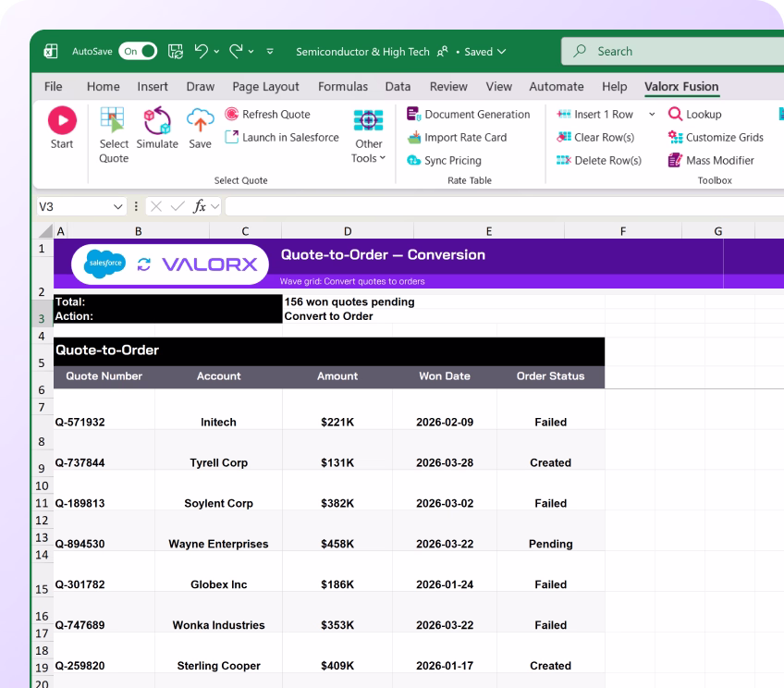Select column D header

pyautogui.click(x=348, y=231)
